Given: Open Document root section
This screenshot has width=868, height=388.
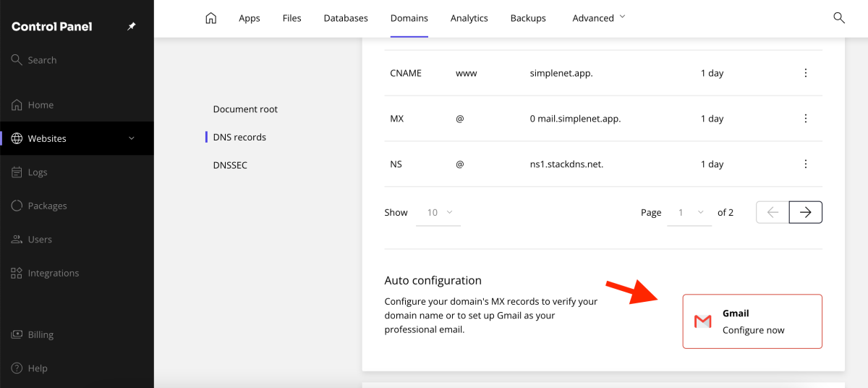Looking at the screenshot, I should point(245,109).
